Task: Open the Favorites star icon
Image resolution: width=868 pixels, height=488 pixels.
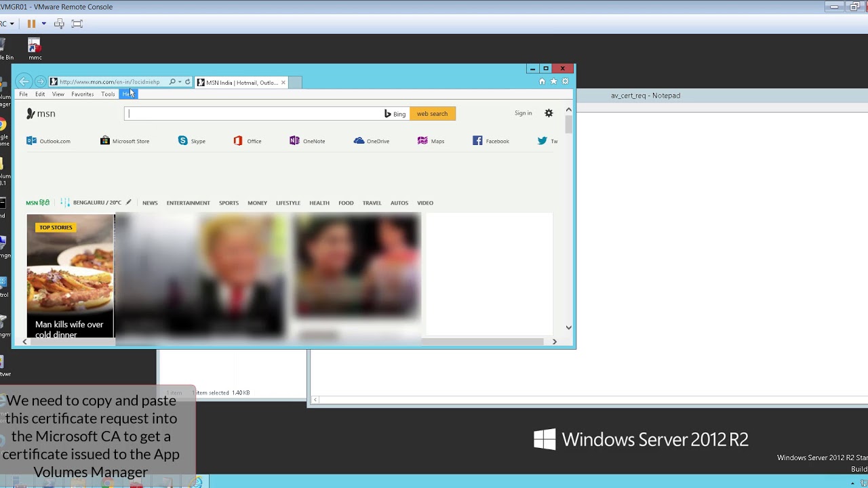Action: (x=553, y=81)
